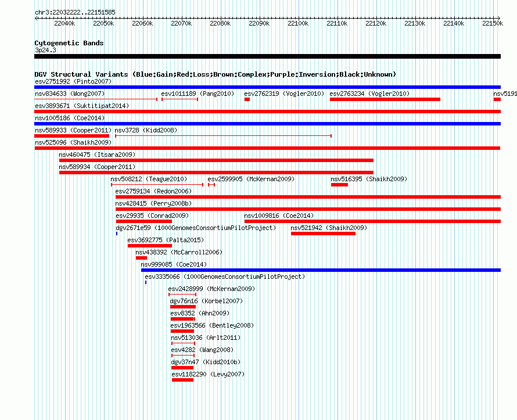
Task: Click nsv999085 (Coe2014) label
Action: coord(174,264)
